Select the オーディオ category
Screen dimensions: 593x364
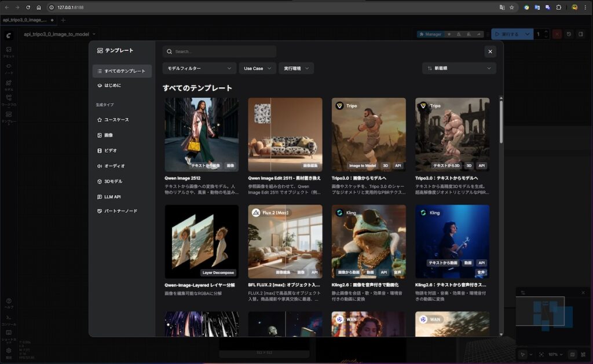(114, 166)
